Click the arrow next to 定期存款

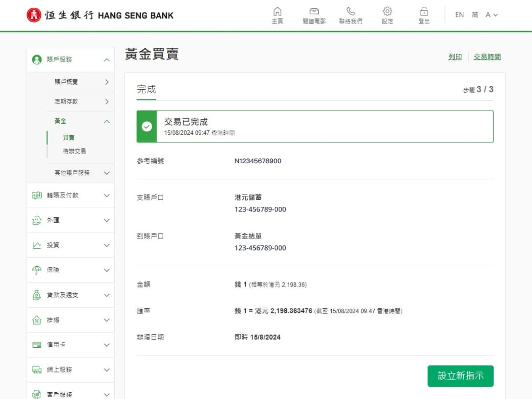tap(107, 102)
